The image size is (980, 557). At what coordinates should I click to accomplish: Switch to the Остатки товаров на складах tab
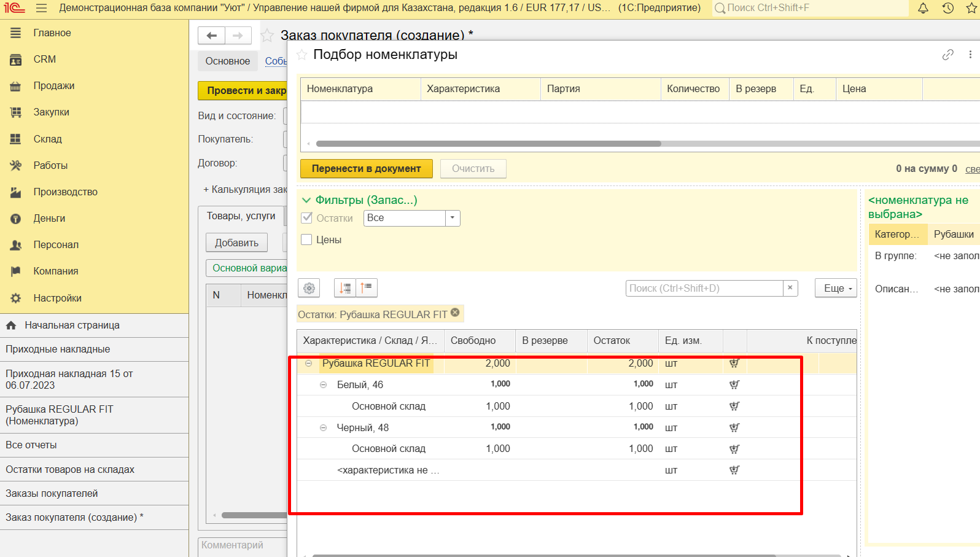[x=70, y=469]
